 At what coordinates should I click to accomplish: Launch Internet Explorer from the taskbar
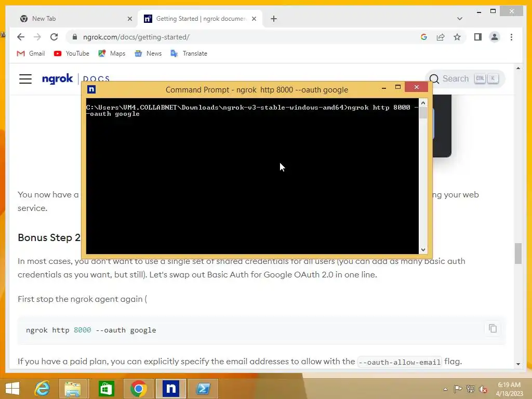pyautogui.click(x=43, y=389)
